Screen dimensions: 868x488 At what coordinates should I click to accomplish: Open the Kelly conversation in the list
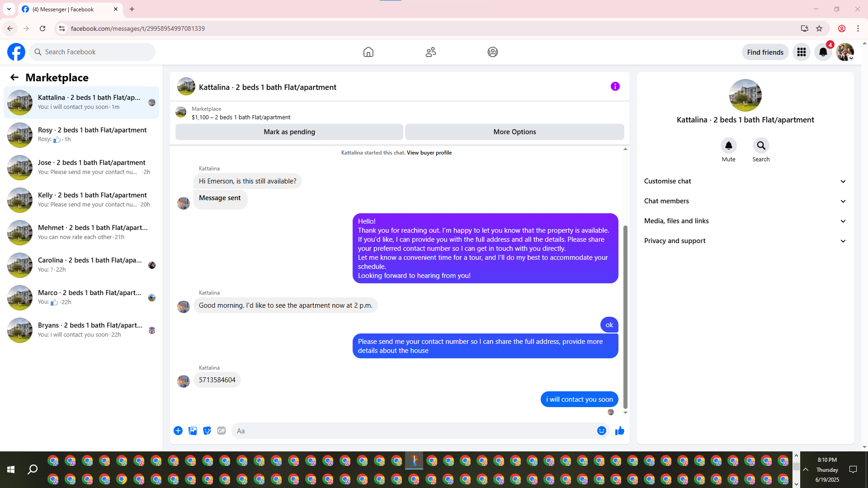pos(81,200)
